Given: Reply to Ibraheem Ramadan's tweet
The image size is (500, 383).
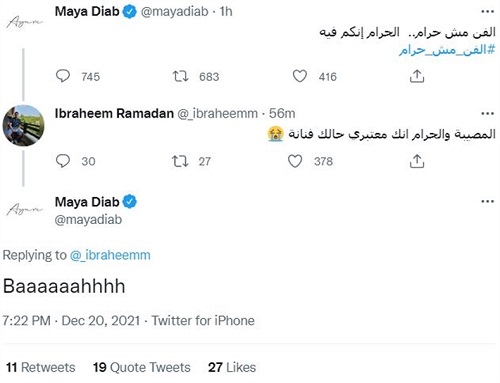Looking at the screenshot, I should [x=63, y=161].
